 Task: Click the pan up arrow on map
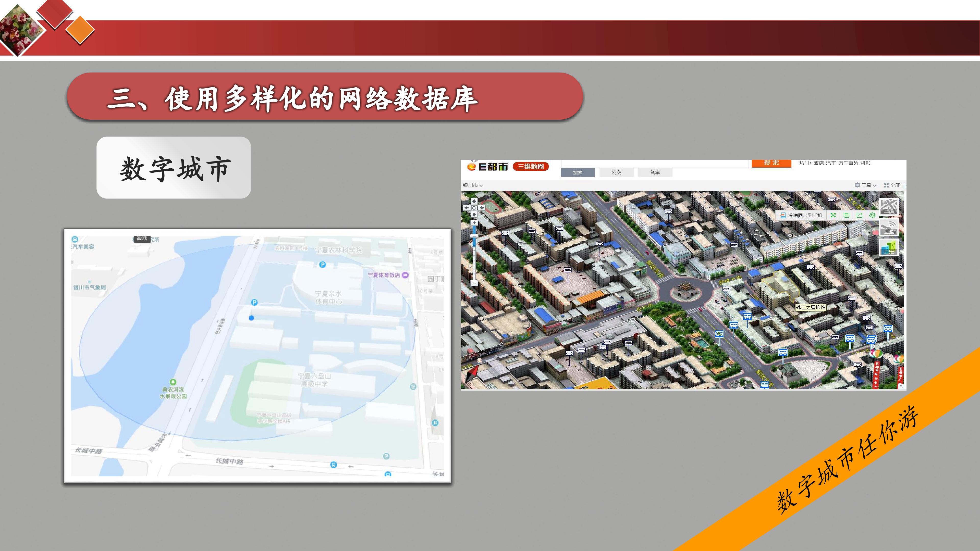pos(474,201)
